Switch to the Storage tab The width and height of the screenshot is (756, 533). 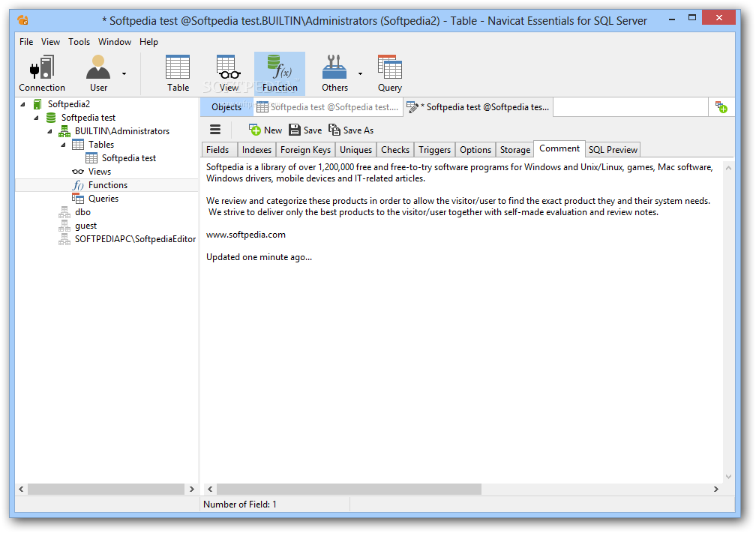click(x=515, y=150)
